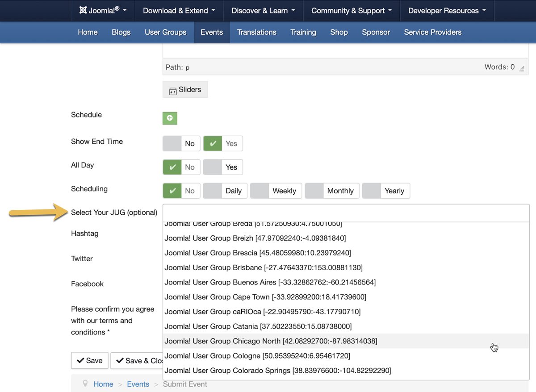Go to the User Groups tab
The height and width of the screenshot is (392, 536).
point(165,32)
